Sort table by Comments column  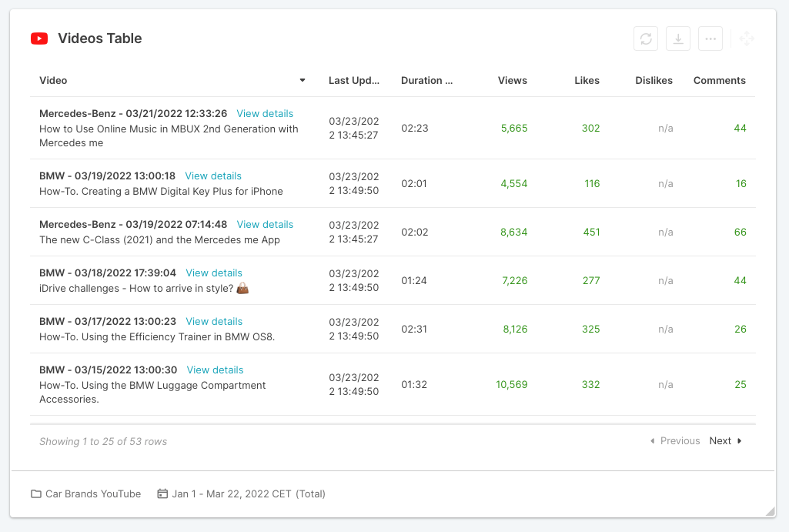[x=720, y=81]
